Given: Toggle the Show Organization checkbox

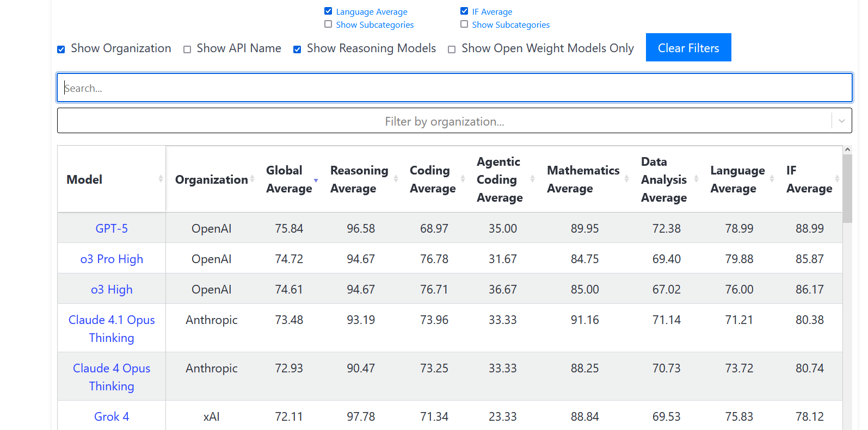Looking at the screenshot, I should click(61, 49).
